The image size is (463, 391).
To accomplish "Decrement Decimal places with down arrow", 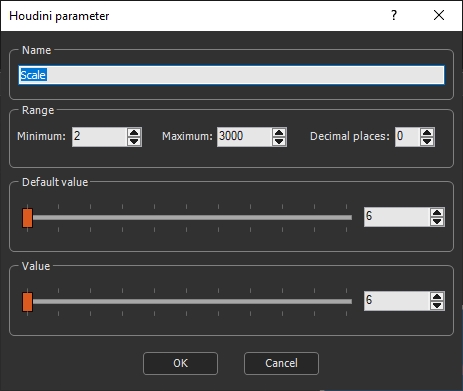I will 427,141.
